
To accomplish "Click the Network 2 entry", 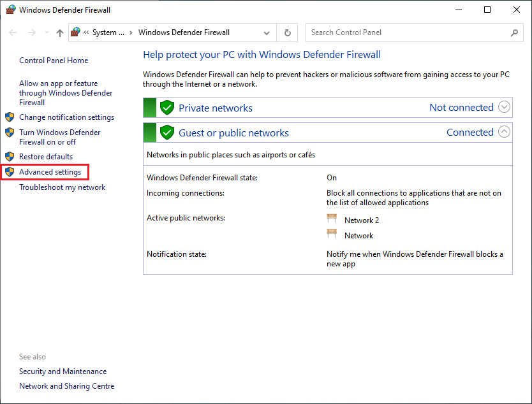I will click(x=361, y=220).
